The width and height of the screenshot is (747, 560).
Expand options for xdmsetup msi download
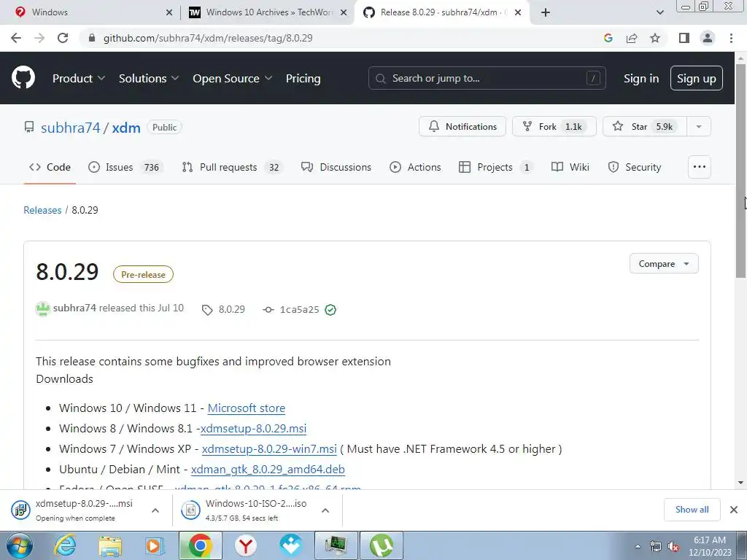(155, 510)
